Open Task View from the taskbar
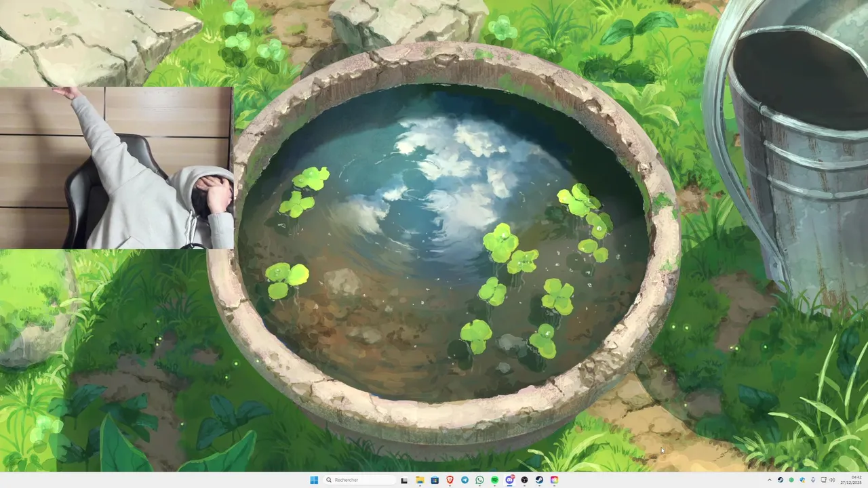 (x=404, y=481)
